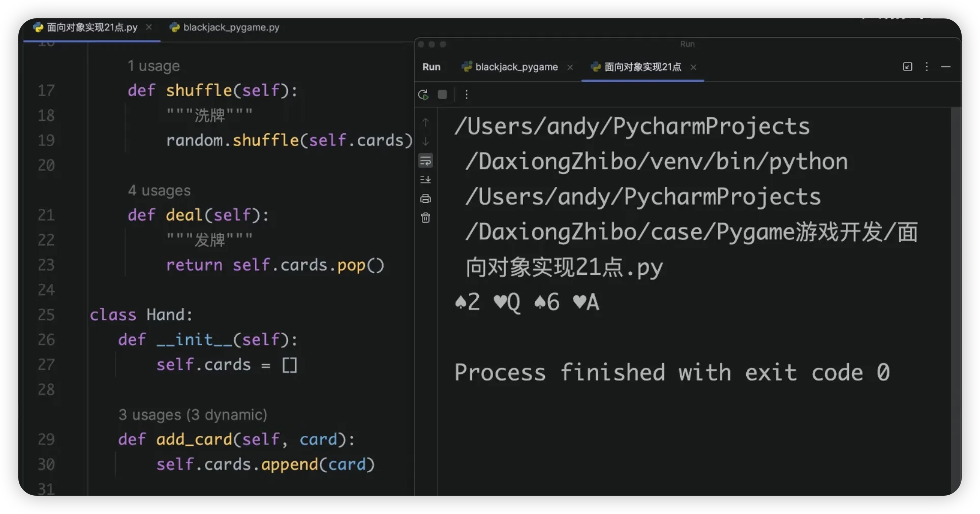Click the "class Hand:" declaration
The image size is (980, 514).
pos(141,315)
